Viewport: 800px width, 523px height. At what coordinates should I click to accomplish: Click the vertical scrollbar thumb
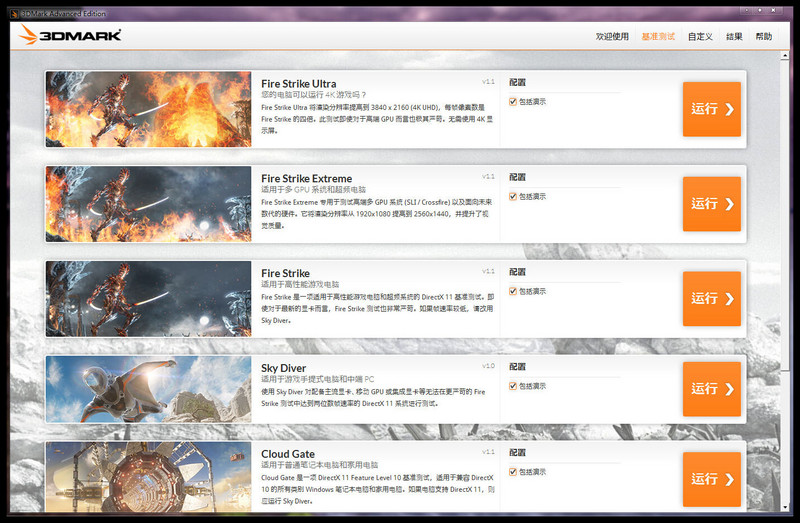click(x=785, y=215)
